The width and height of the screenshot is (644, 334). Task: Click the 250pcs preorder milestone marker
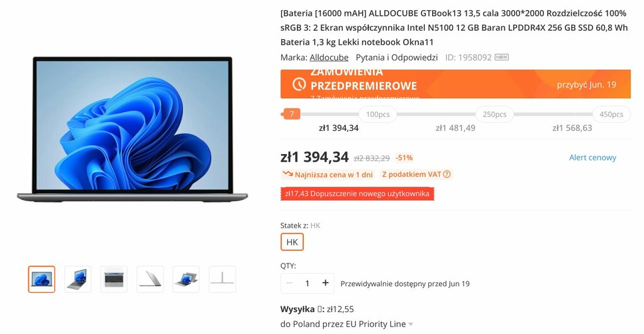494,114
